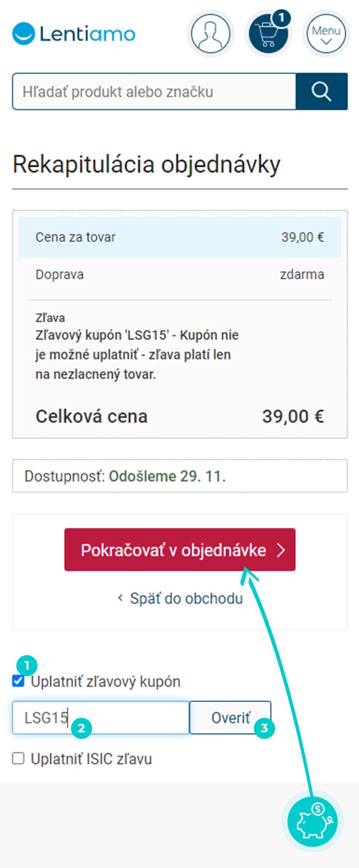Follow the Späť do obchodu link
The width and height of the screenshot is (359, 868).
coord(180,598)
